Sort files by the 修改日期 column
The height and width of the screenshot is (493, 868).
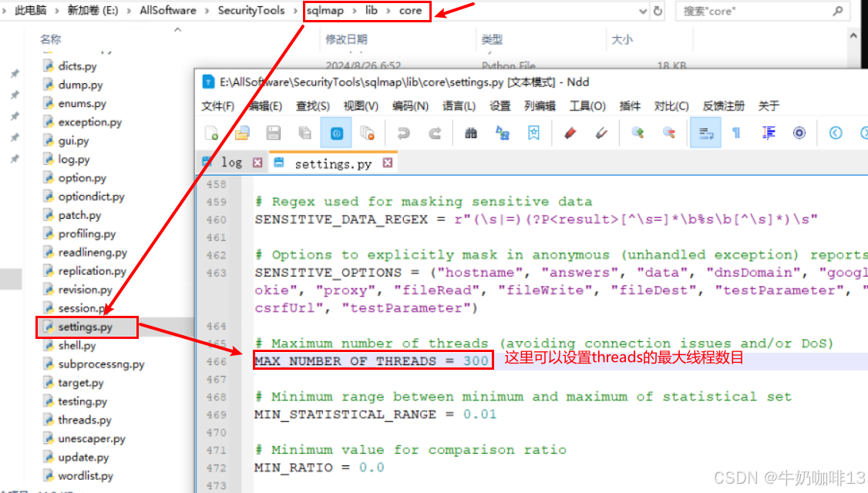pyautogui.click(x=347, y=39)
